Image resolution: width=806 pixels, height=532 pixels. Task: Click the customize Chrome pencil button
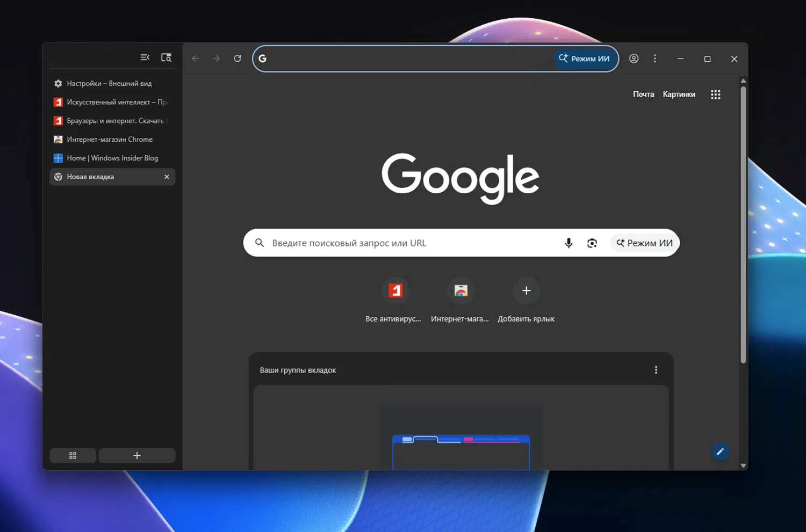(720, 451)
